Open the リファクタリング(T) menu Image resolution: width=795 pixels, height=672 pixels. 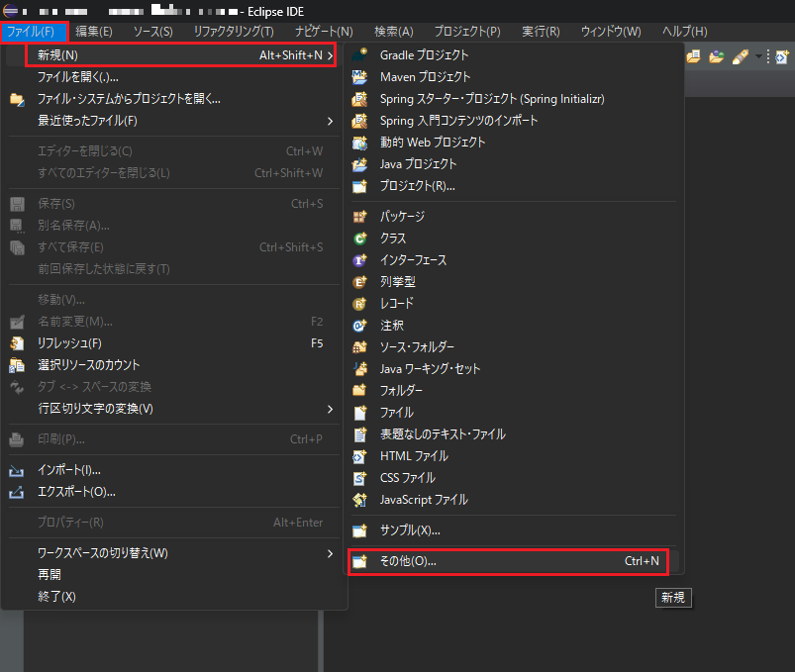234,32
